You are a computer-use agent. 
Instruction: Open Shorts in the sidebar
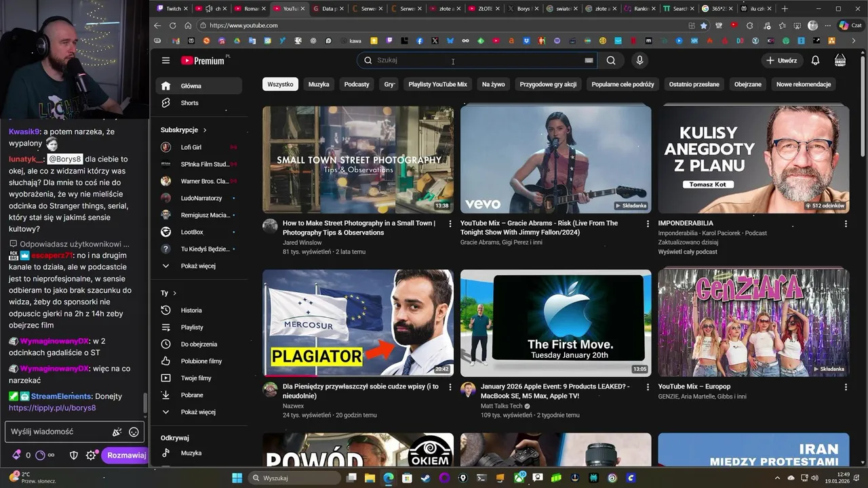pos(199,103)
